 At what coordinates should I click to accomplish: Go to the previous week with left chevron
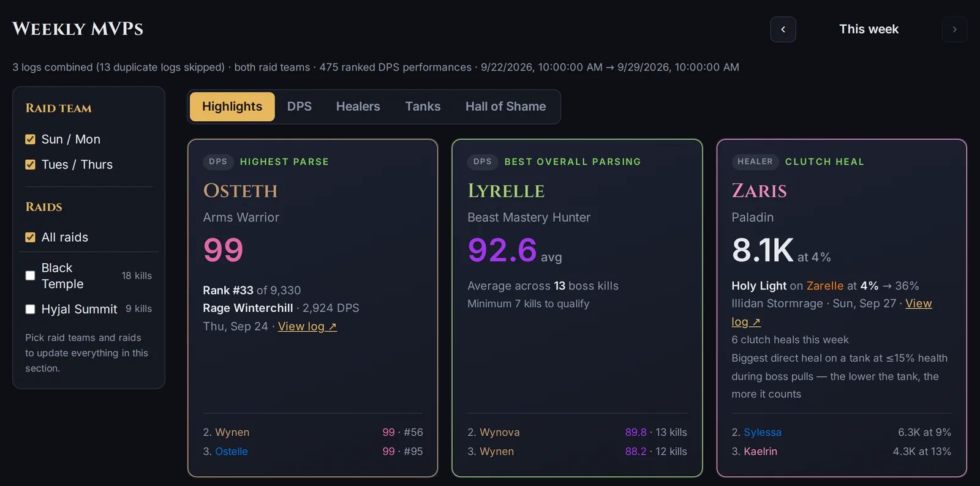(x=783, y=29)
